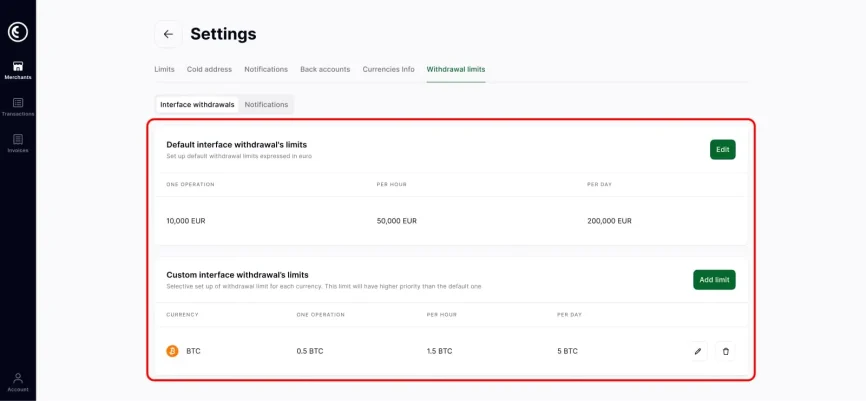Viewport: 866px width, 401px height.
Task: Switch to the Cold address tab
Action: [209, 70]
